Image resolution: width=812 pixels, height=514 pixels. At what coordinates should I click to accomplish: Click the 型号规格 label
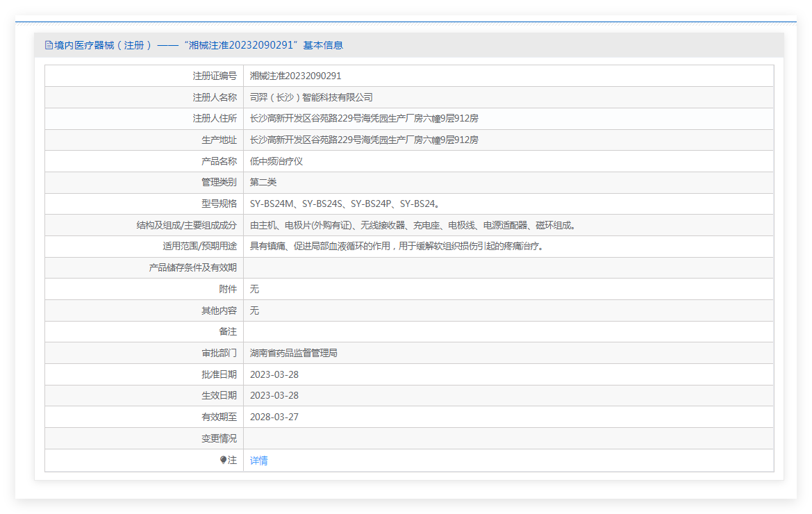219,204
